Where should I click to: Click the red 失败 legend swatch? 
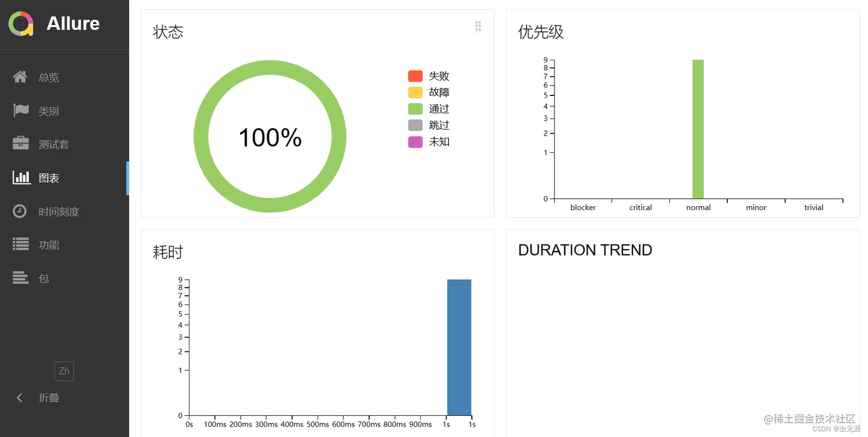(415, 76)
